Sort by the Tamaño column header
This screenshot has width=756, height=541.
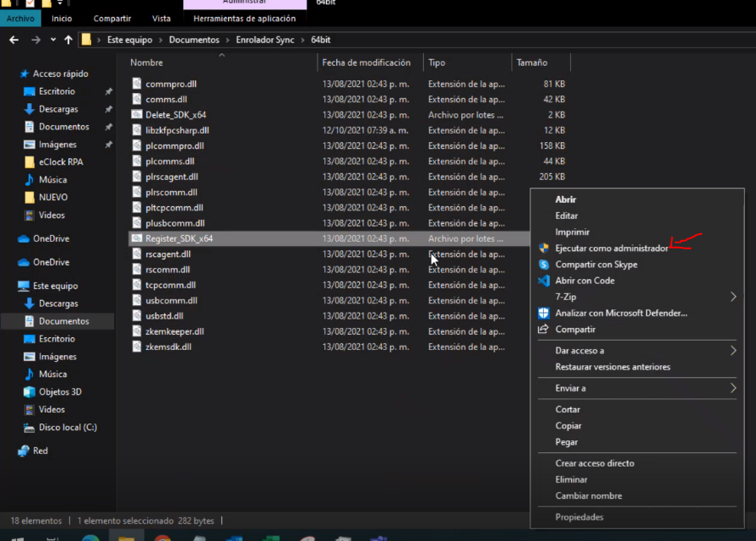coord(532,63)
